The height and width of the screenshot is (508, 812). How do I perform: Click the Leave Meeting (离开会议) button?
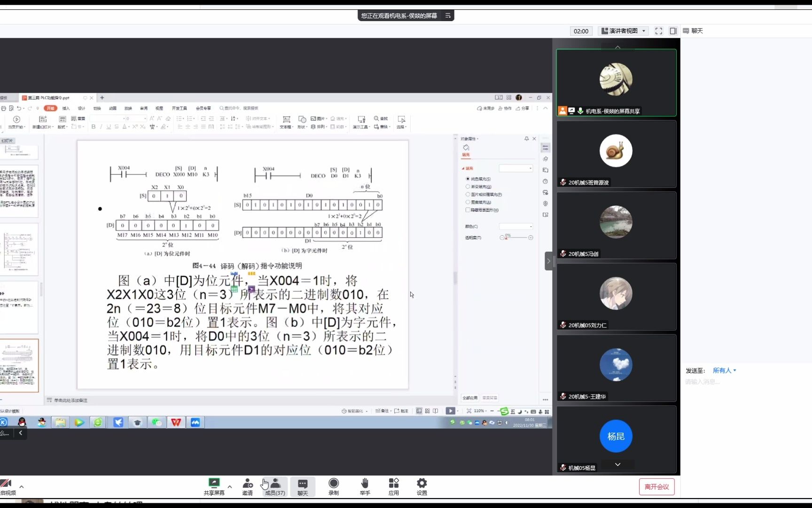[656, 487]
